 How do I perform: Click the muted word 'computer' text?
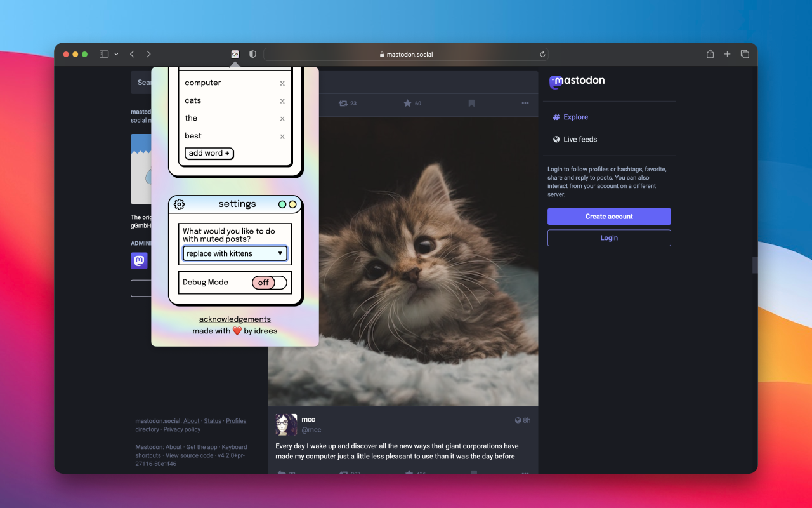(203, 83)
